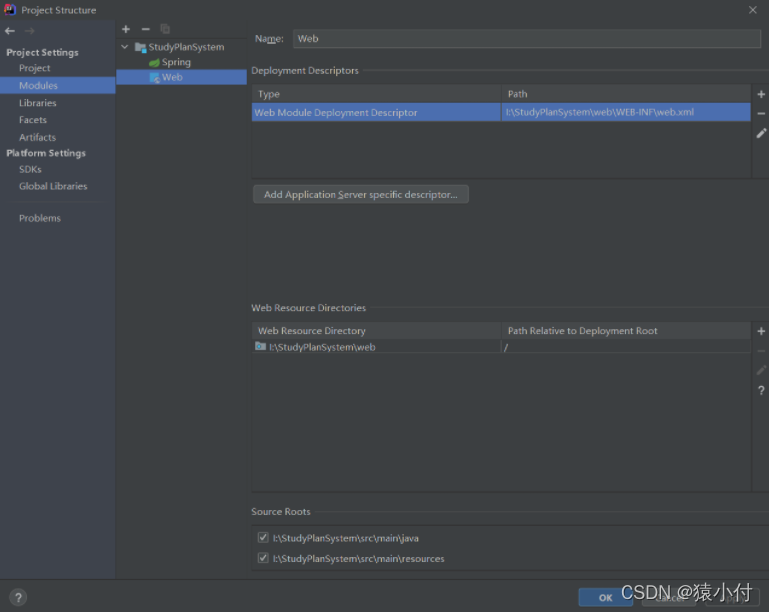Edit deployment descriptor with pencil icon
This screenshot has width=769, height=612.
761,133
